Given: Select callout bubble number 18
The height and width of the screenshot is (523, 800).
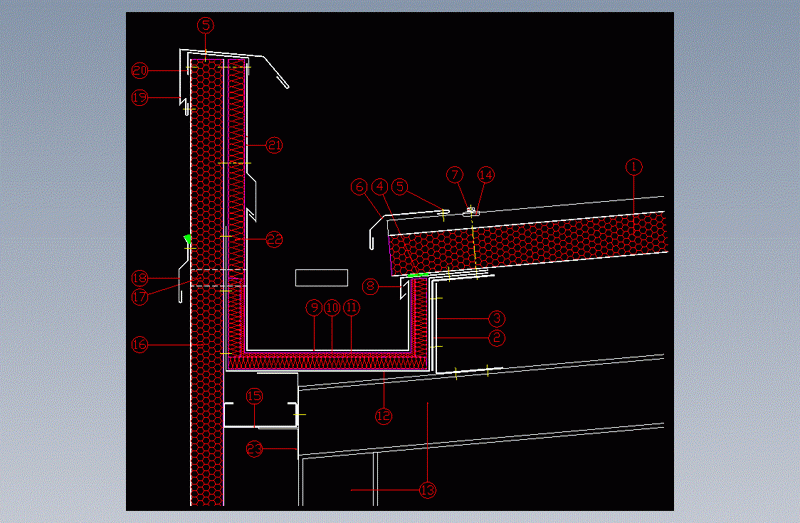Looking at the screenshot, I should click(140, 278).
